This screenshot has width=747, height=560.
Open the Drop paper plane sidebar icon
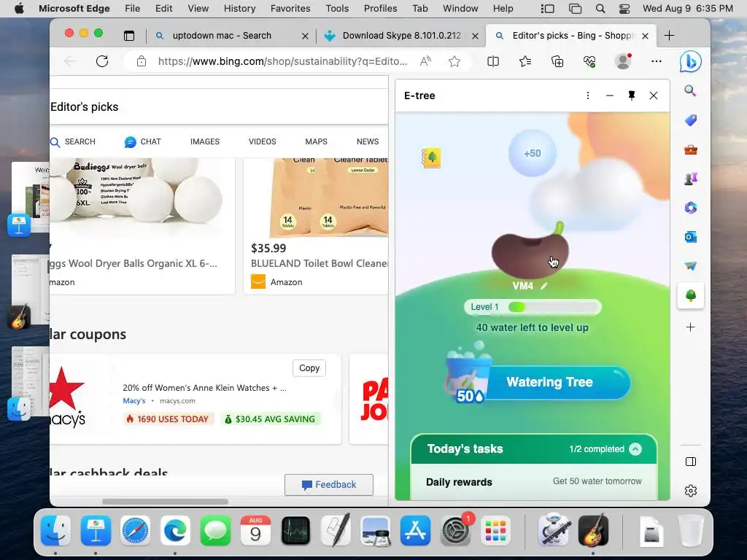coord(690,265)
